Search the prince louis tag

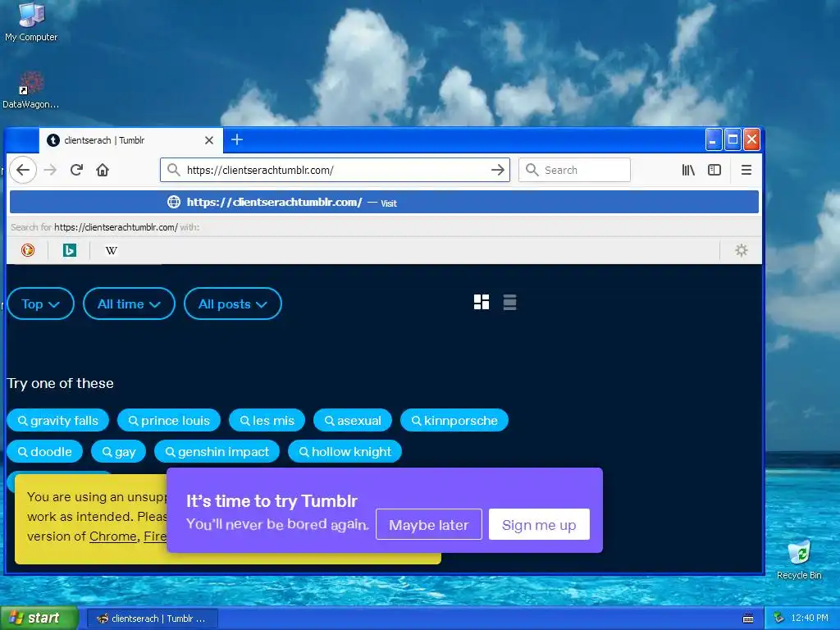click(x=169, y=421)
